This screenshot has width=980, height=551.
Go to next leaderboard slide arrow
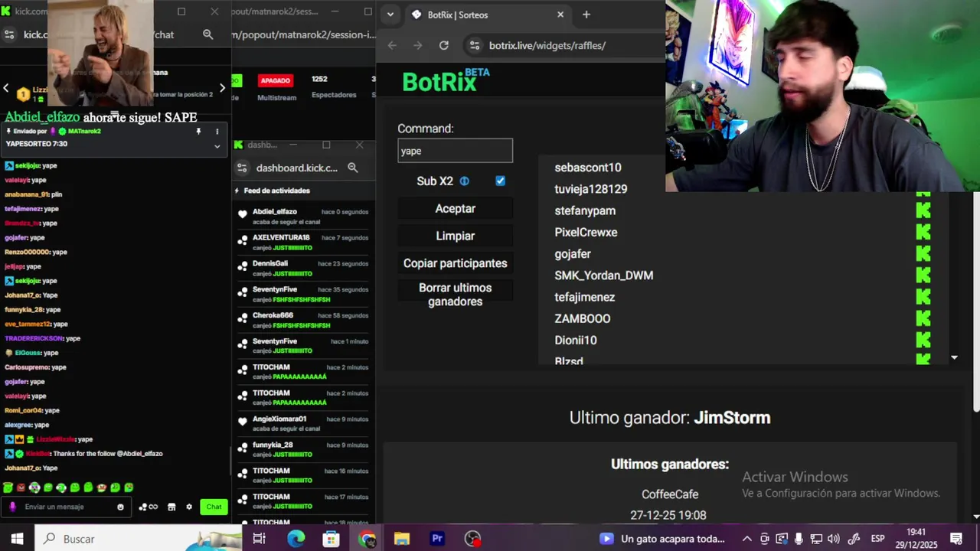click(223, 88)
